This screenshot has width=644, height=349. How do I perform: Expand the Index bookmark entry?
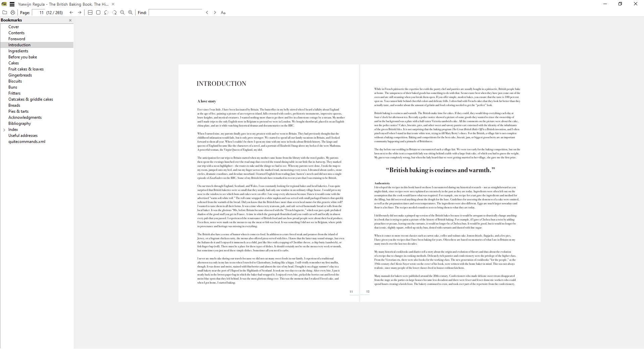pyautogui.click(x=4, y=130)
